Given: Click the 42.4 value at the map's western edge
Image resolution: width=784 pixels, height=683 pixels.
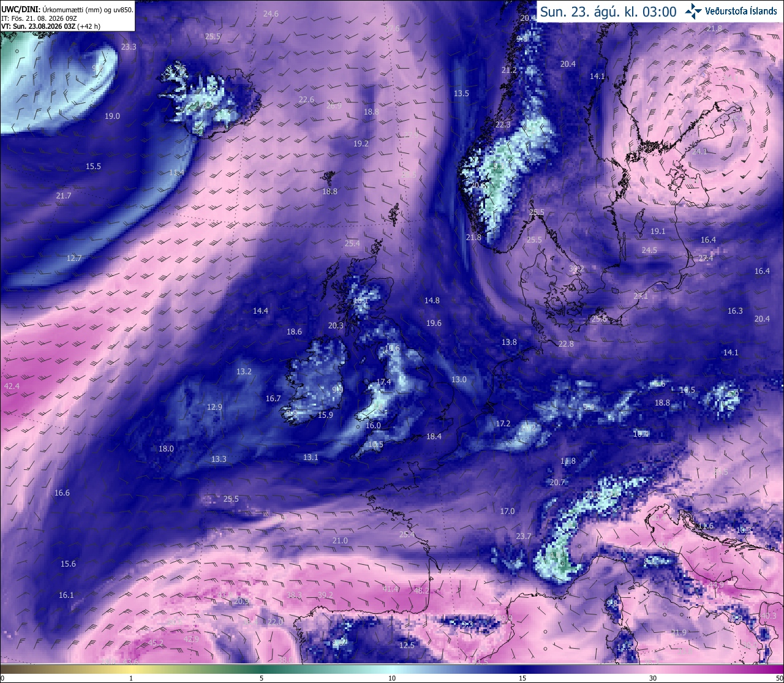Looking at the screenshot, I should (12, 387).
